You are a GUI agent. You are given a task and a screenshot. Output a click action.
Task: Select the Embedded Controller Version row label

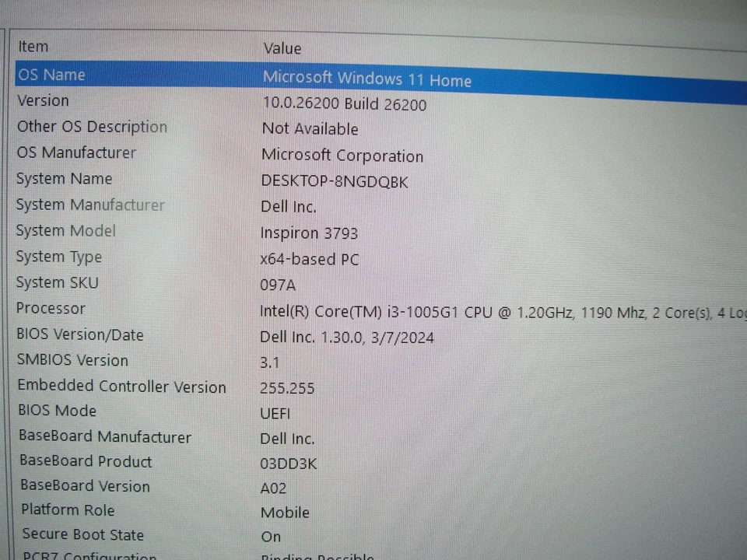(x=121, y=387)
